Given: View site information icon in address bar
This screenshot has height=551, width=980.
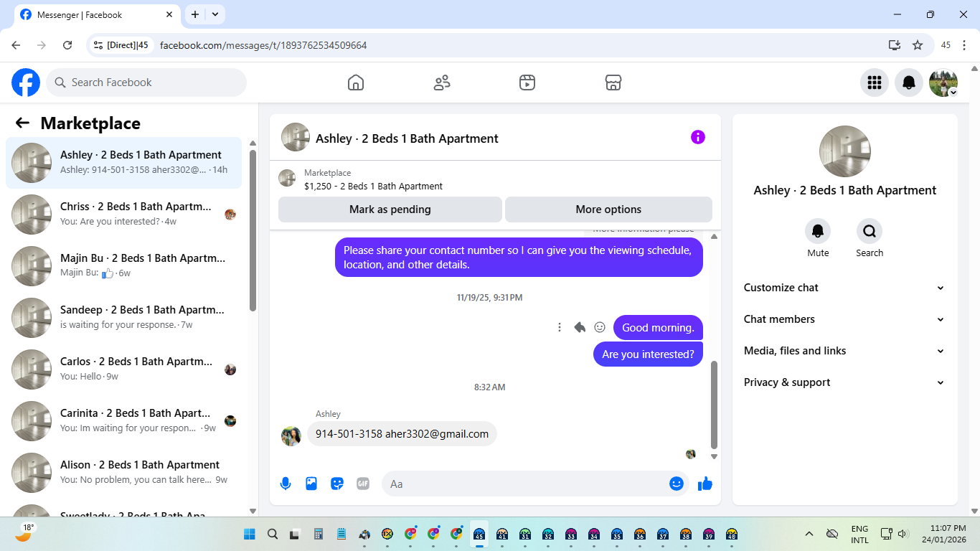Looking at the screenshot, I should [x=99, y=45].
